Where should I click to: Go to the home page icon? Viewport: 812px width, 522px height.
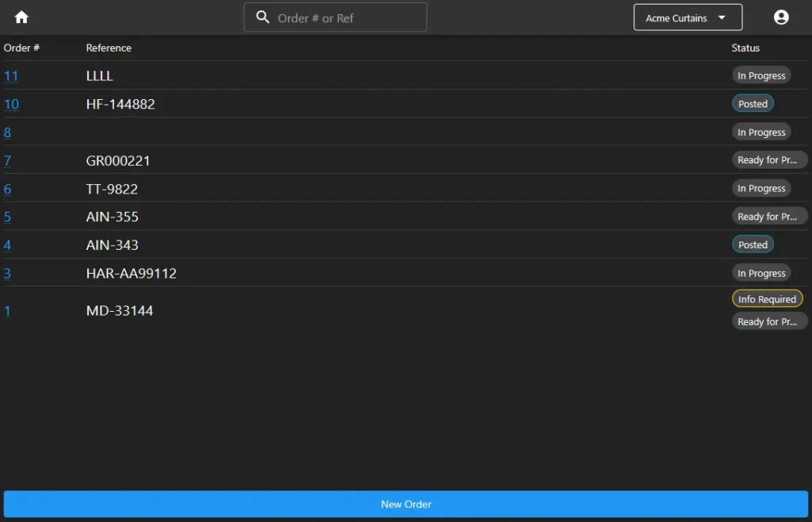[21, 17]
